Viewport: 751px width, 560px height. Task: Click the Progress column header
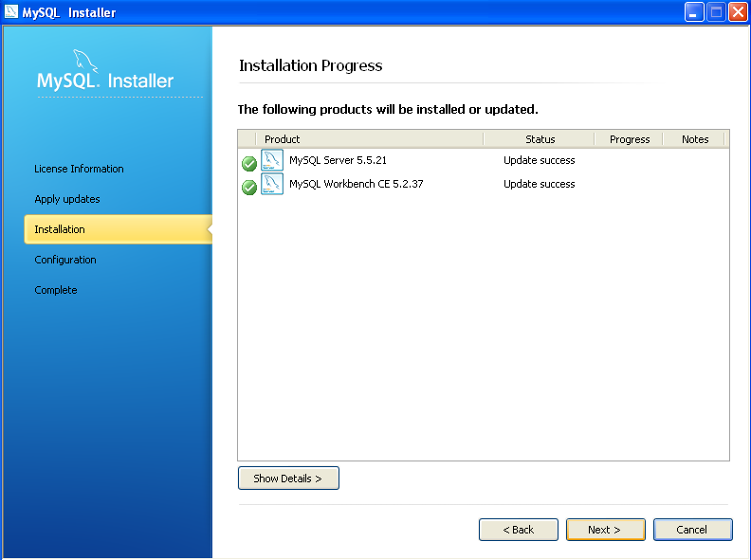tap(629, 139)
